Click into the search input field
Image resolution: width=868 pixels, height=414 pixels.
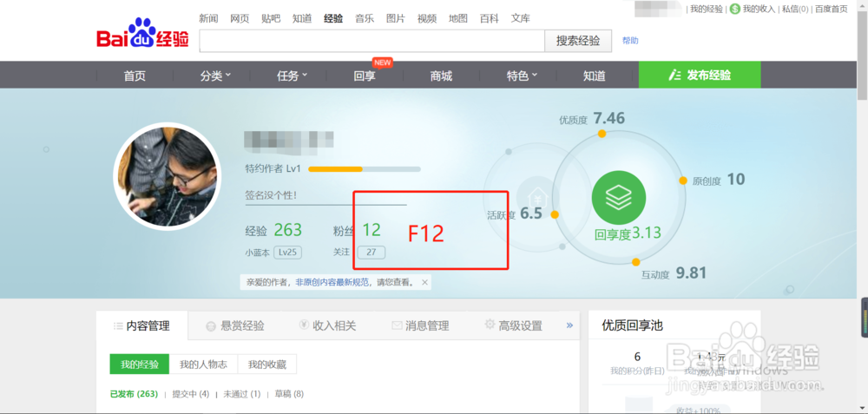click(372, 41)
